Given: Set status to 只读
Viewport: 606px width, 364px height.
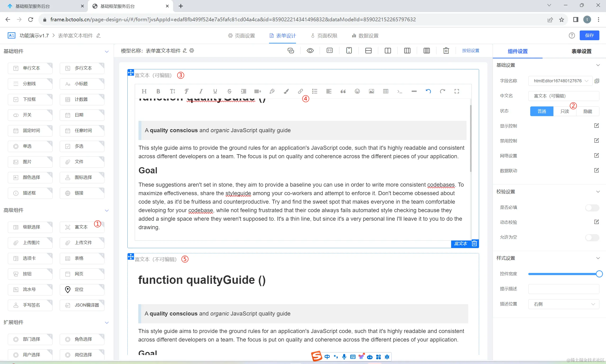Looking at the screenshot, I should pos(565,111).
